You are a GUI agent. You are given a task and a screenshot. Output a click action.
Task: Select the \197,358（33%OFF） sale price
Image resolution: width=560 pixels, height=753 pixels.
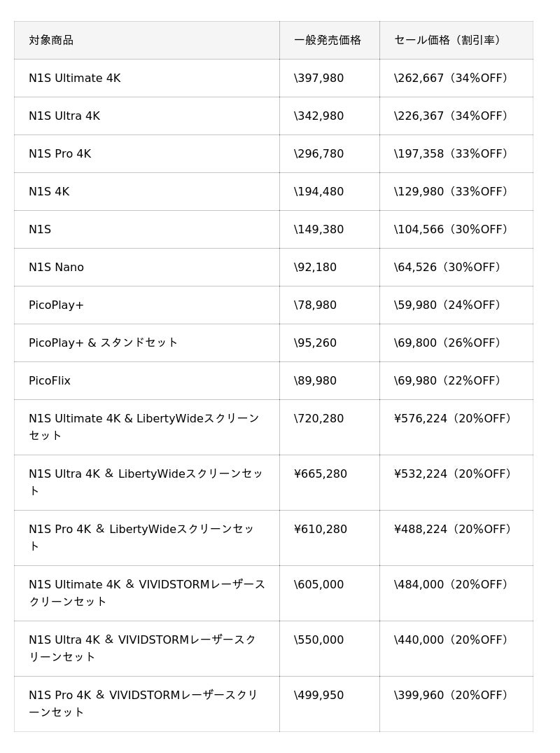451,154
